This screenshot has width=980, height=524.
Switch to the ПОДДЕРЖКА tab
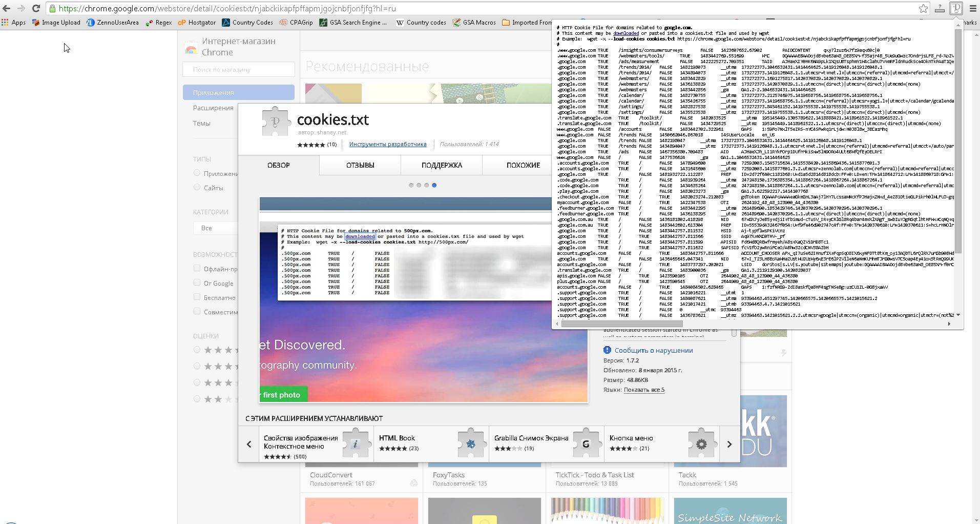pos(442,165)
